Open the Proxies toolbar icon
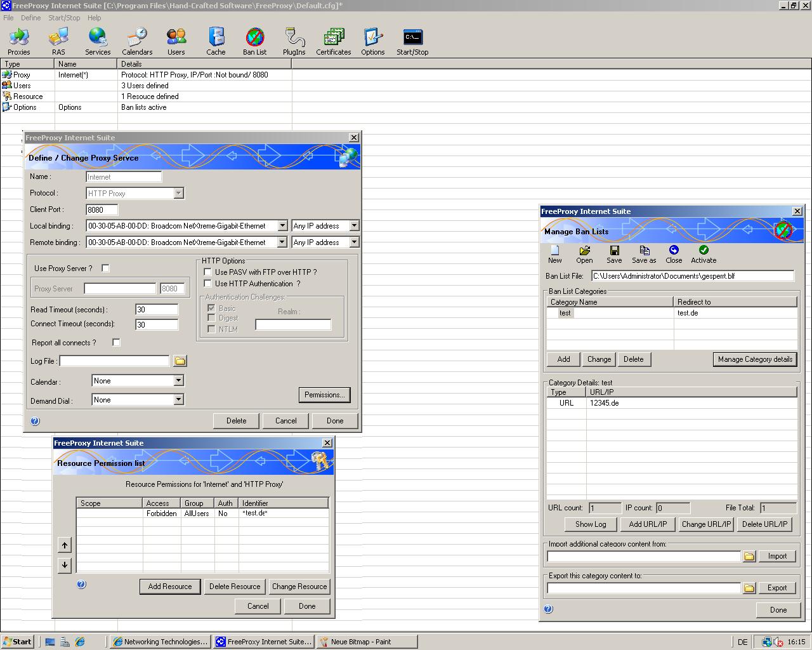 (19, 41)
